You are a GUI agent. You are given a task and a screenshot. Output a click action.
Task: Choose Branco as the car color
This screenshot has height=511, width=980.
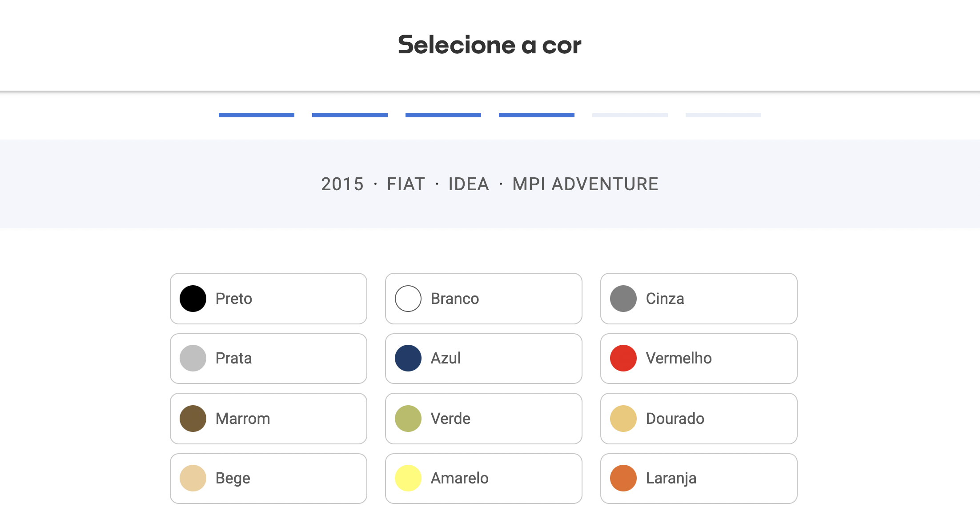483,299
